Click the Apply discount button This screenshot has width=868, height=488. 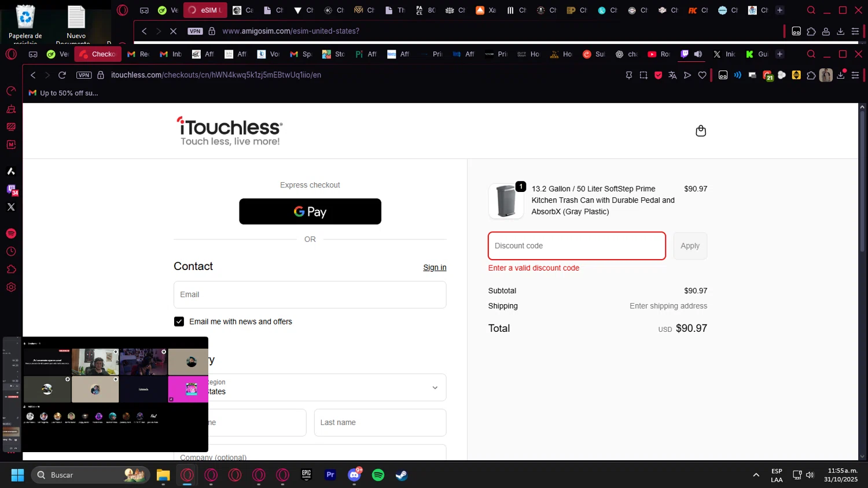pos(690,246)
